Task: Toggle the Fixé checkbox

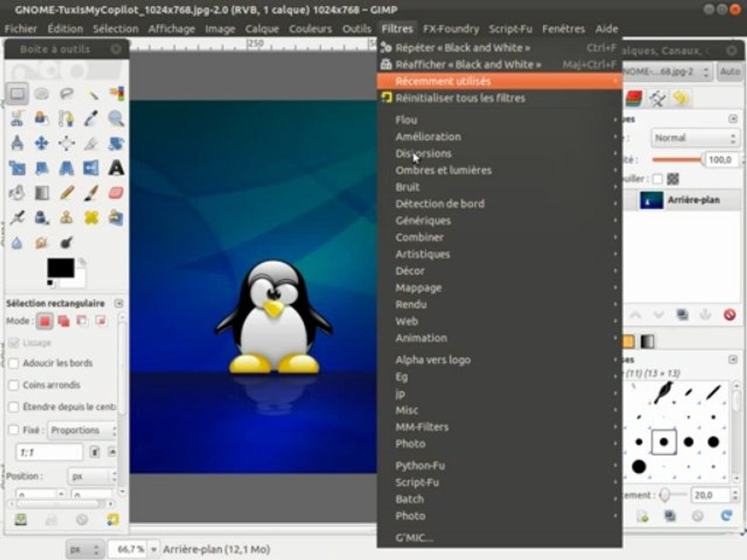Action: (14, 430)
